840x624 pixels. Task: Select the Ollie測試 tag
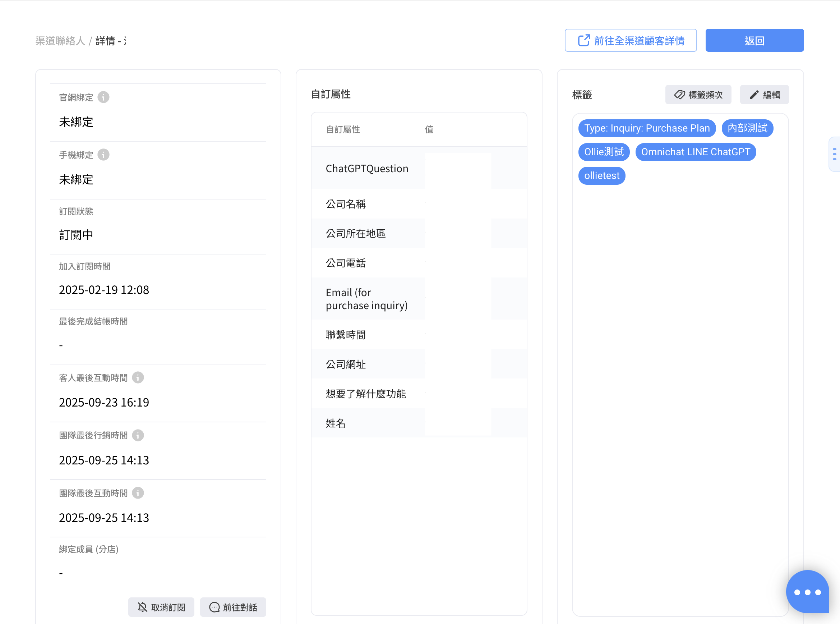[x=604, y=152]
